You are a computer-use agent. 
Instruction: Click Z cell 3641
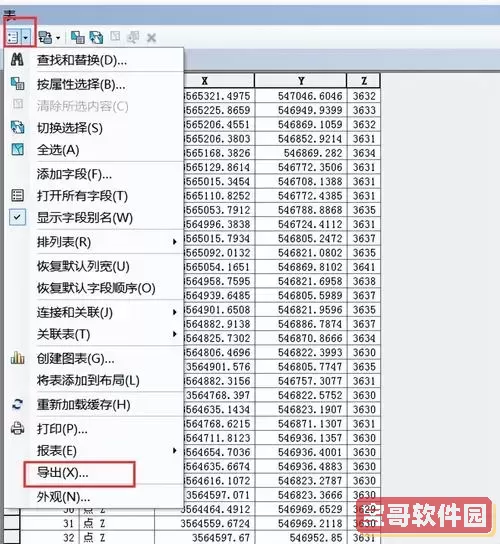[364, 267]
